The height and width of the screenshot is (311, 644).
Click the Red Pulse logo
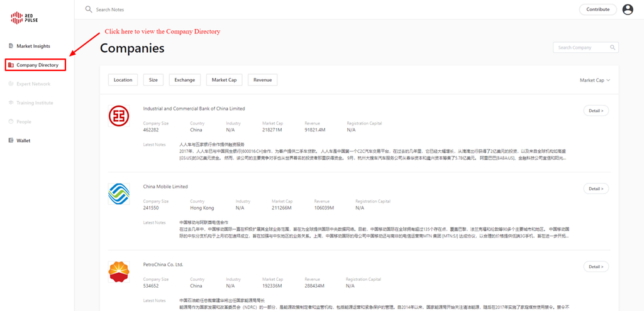25,17
